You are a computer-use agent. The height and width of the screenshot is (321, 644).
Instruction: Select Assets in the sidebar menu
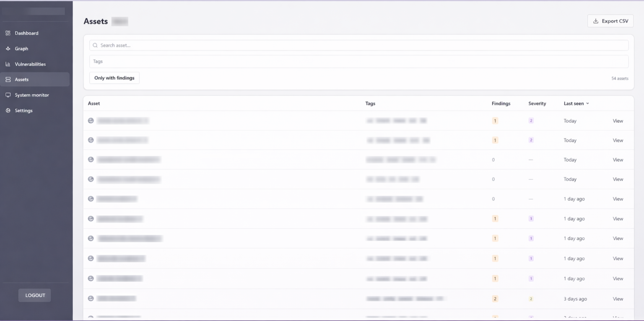22,79
